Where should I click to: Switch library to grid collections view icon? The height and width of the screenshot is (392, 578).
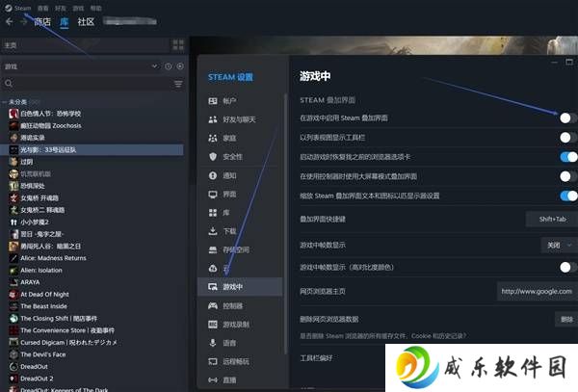pos(178,45)
